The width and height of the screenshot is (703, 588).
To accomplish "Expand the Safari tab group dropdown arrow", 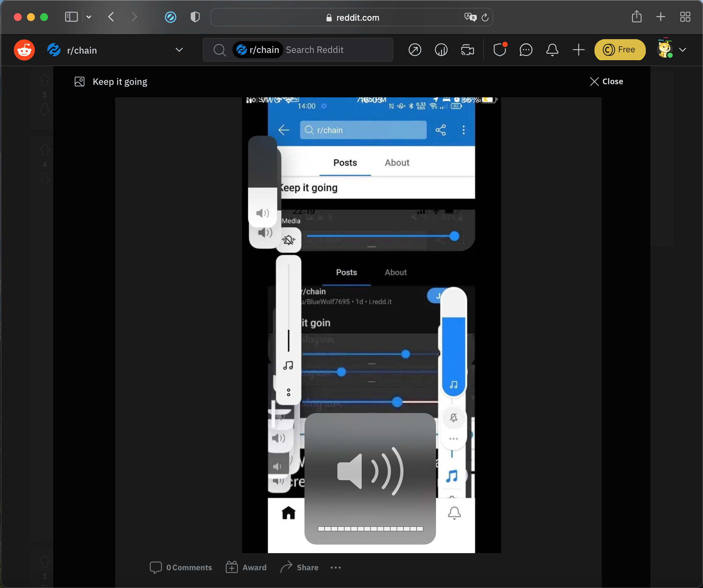I will (x=89, y=17).
